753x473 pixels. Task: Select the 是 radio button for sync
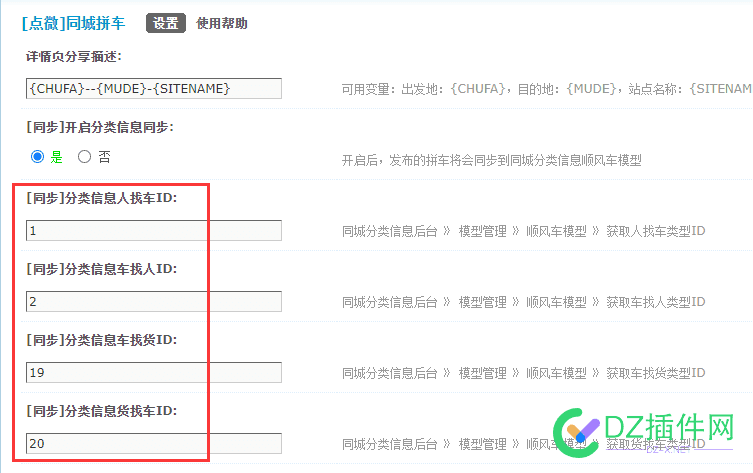tap(38, 156)
